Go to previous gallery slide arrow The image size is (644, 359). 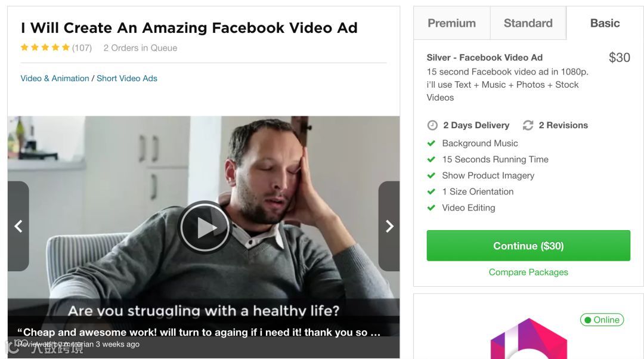(18, 226)
